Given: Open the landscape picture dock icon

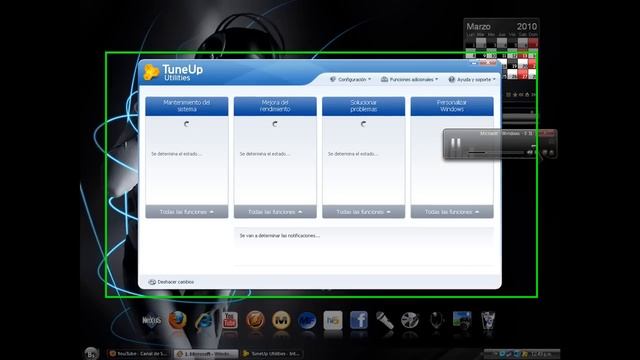Looking at the screenshot, I should [x=462, y=320].
